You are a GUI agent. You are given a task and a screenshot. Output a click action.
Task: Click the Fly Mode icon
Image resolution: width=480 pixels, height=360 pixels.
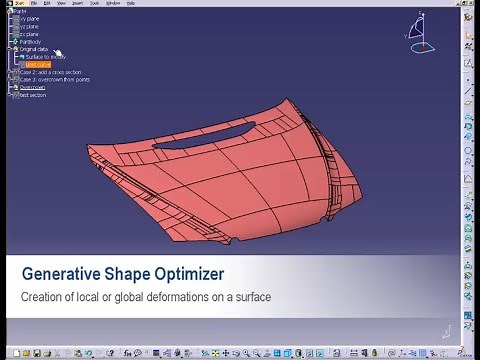[205, 353]
